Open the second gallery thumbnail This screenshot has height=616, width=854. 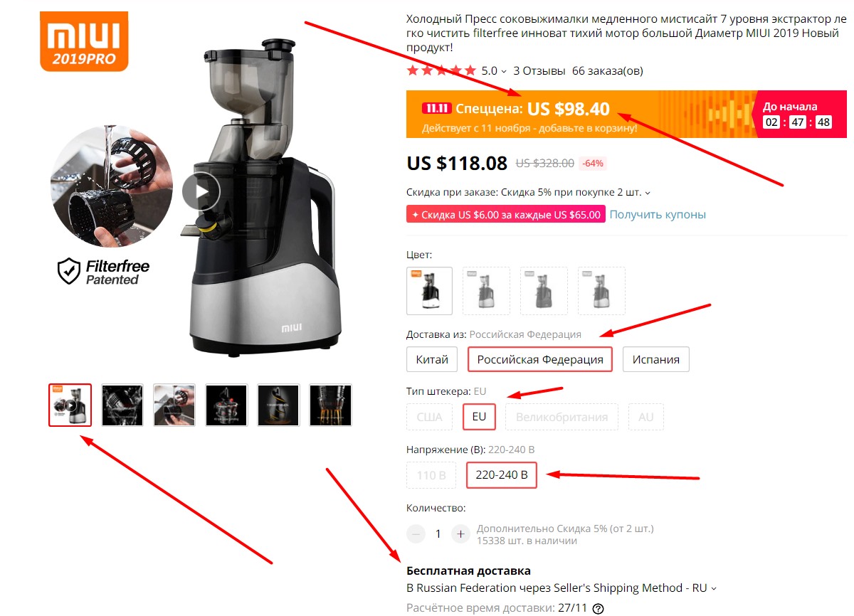tap(122, 405)
